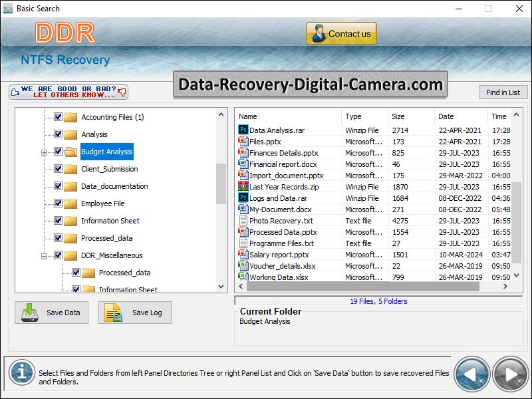Image resolution: width=532 pixels, height=399 pixels.
Task: Click the Last Year Records.zip icon
Action: point(243,187)
